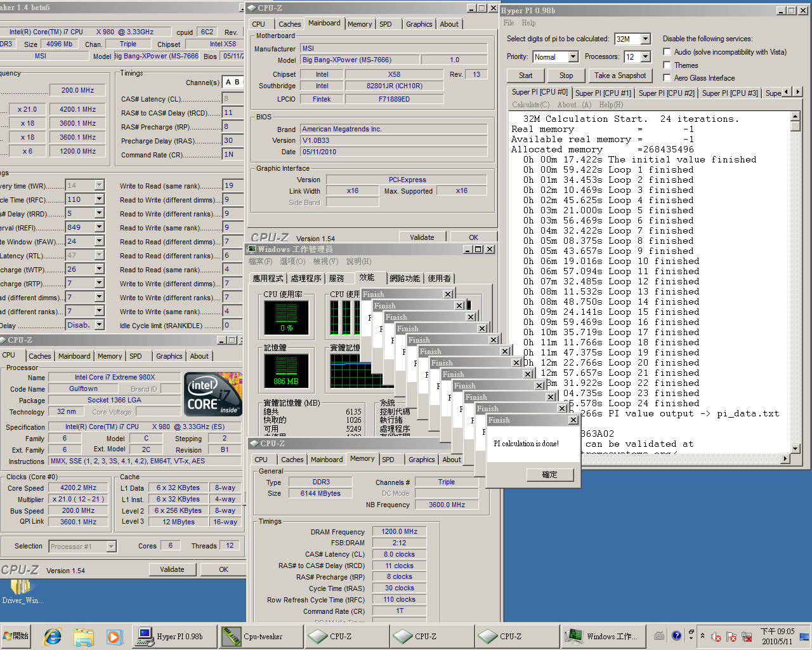
Task: Click 確定 in the PI calculation done dialog
Action: point(550,475)
